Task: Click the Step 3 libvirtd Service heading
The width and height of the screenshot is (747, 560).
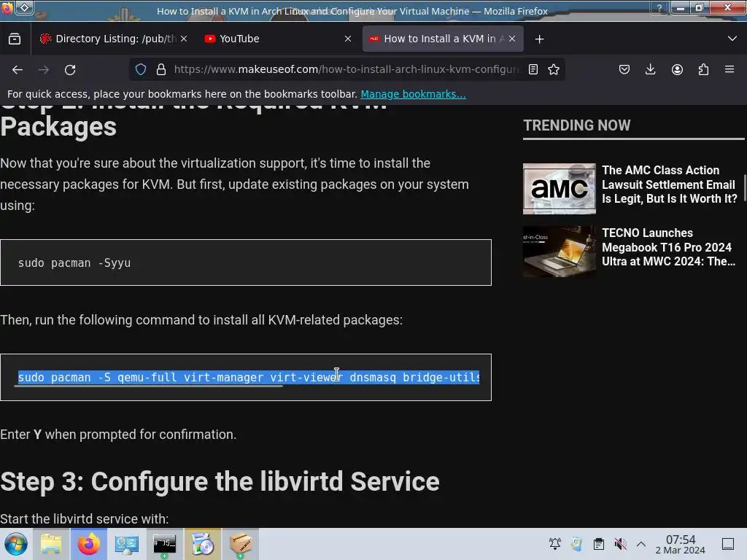Action: click(220, 481)
